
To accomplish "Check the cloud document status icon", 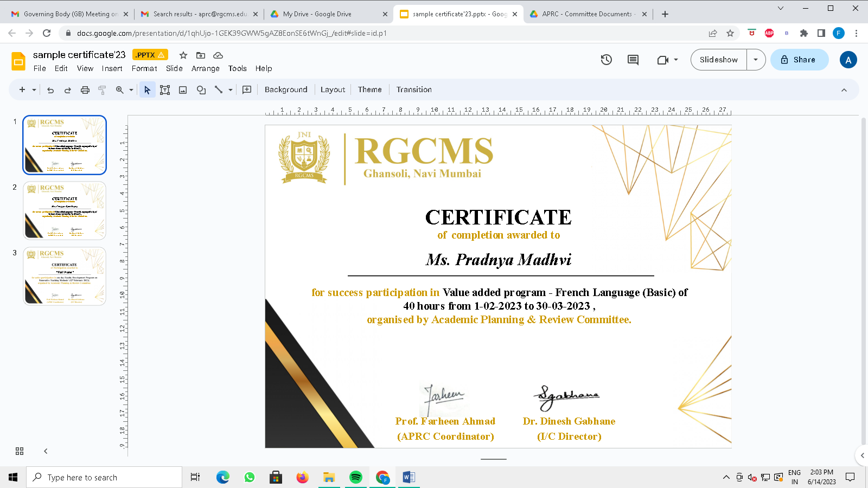I will (x=218, y=55).
